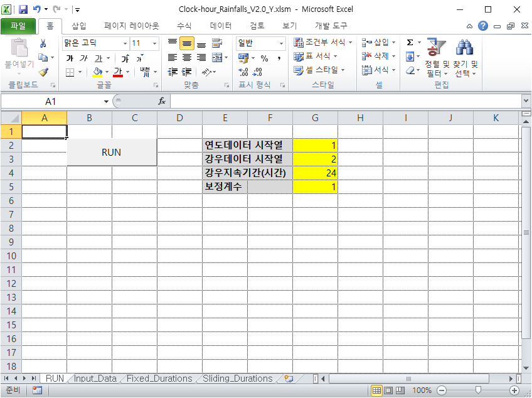Open the font name dropdown
The width and height of the screenshot is (532, 398).
click(x=125, y=43)
